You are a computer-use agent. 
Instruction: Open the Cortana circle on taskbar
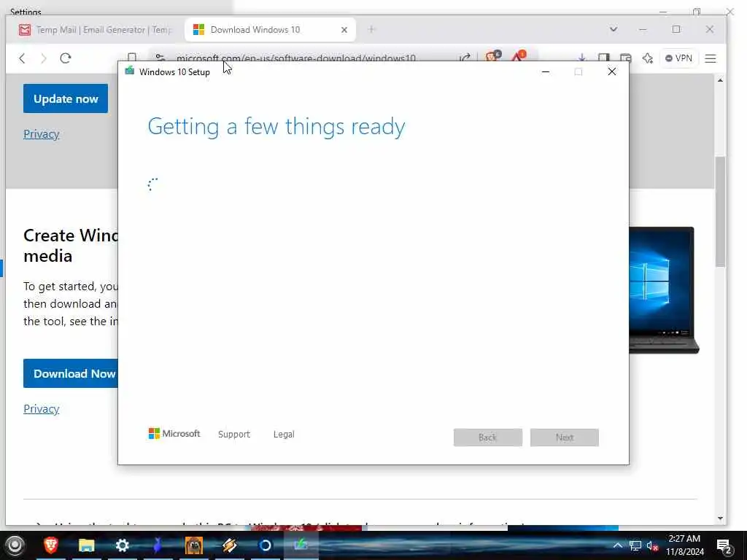click(x=266, y=545)
